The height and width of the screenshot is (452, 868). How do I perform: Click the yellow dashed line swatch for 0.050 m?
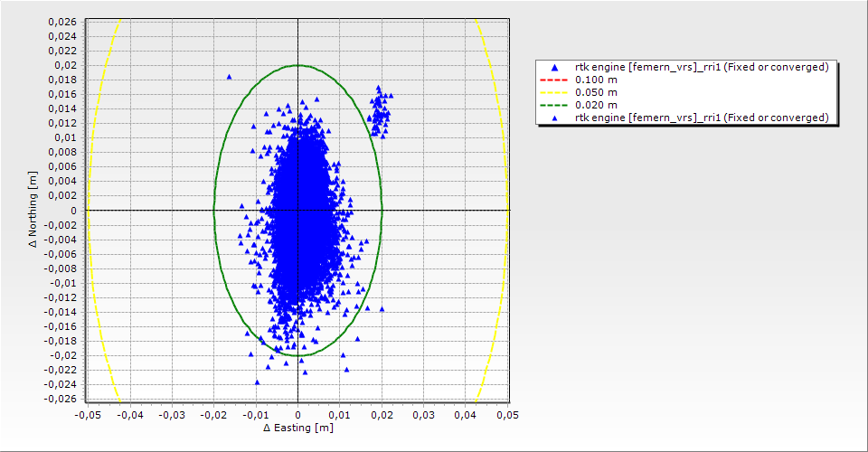tap(554, 92)
